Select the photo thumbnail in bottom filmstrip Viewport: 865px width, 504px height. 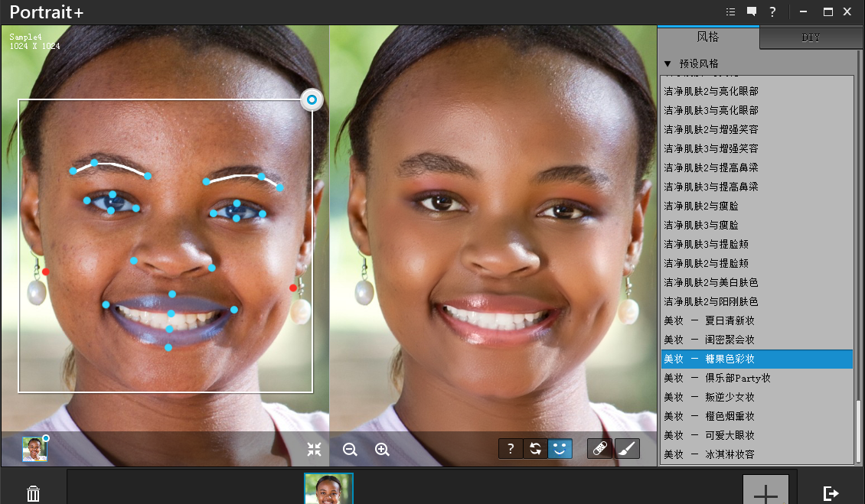click(328, 489)
